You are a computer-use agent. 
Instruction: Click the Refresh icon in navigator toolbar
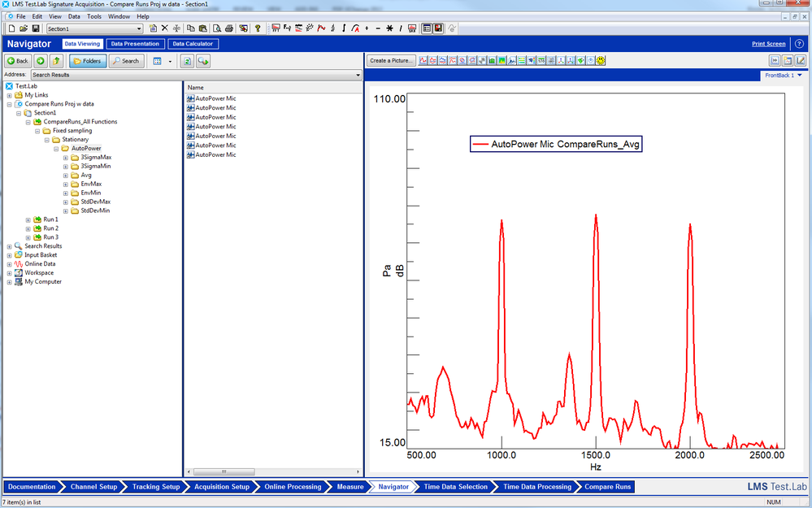187,61
